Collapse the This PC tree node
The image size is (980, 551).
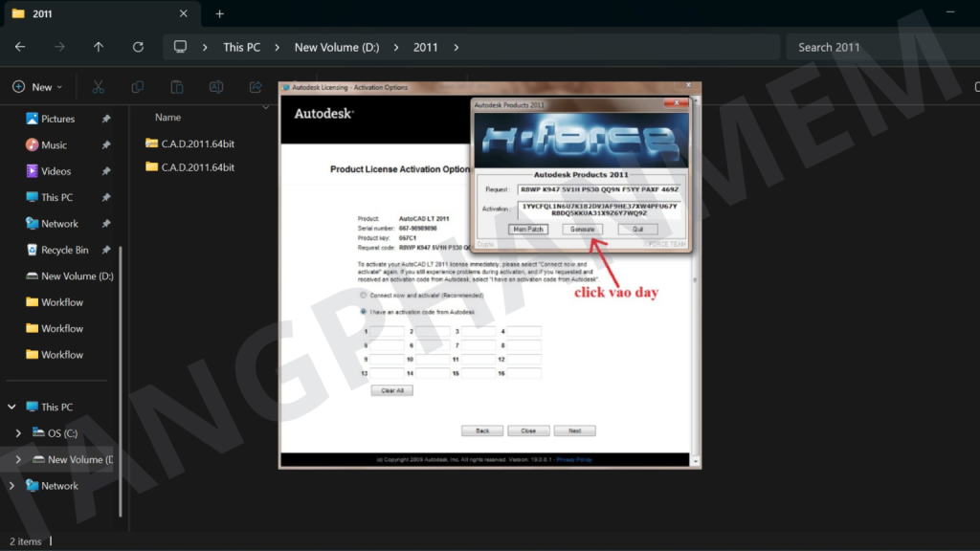(12, 407)
